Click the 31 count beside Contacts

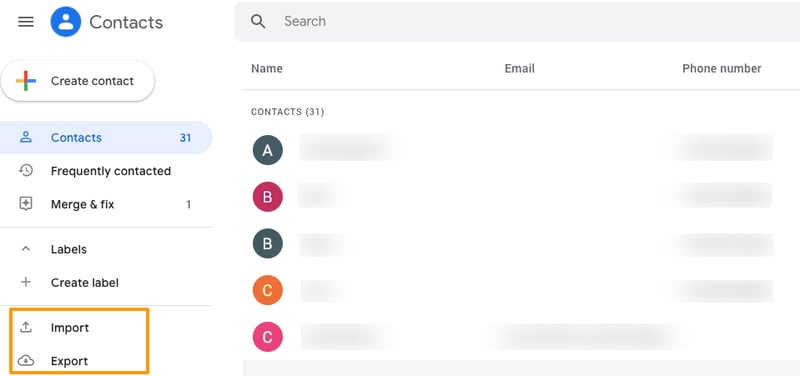185,138
